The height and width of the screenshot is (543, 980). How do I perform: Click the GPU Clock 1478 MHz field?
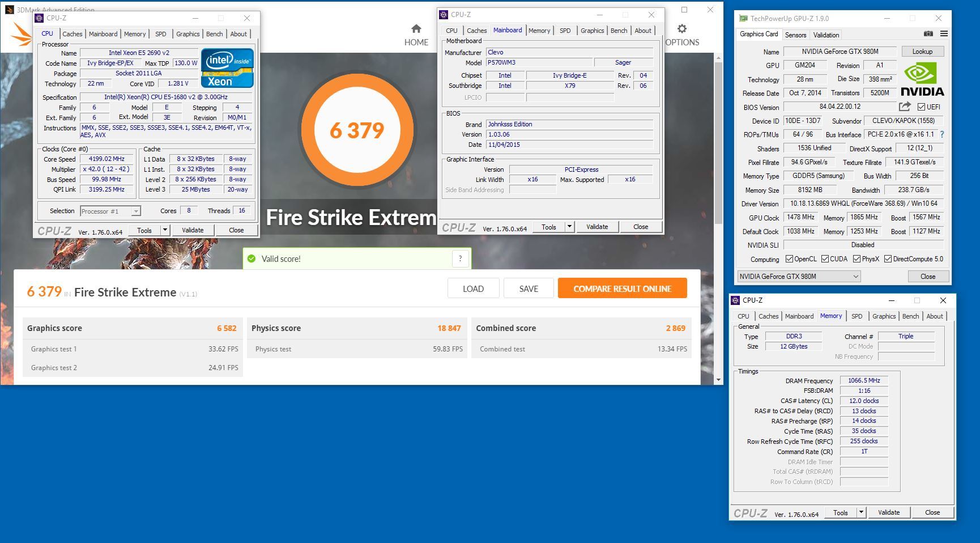pos(800,218)
